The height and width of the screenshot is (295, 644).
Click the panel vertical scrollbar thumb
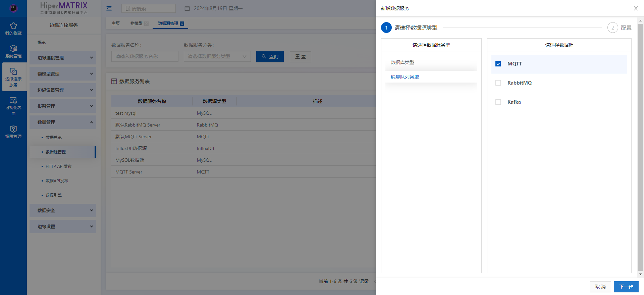(640, 147)
